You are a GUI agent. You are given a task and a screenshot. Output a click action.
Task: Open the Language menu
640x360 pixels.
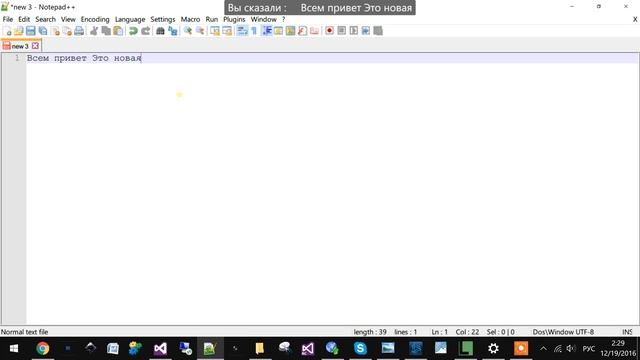pyautogui.click(x=130, y=19)
